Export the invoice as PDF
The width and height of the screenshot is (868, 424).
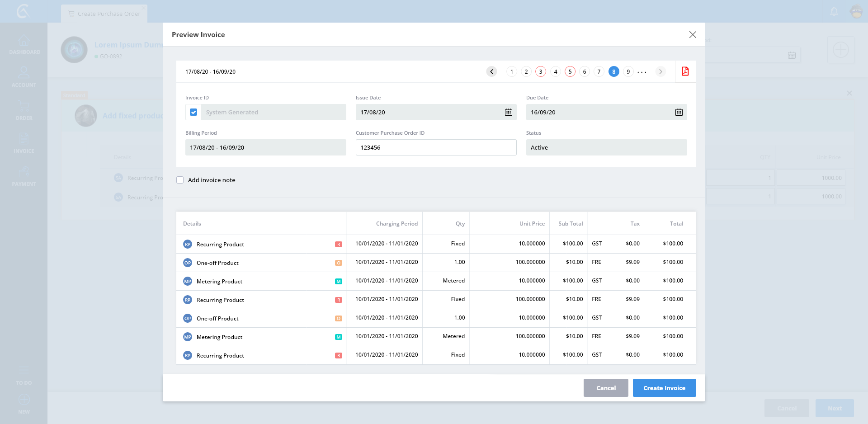685,71
